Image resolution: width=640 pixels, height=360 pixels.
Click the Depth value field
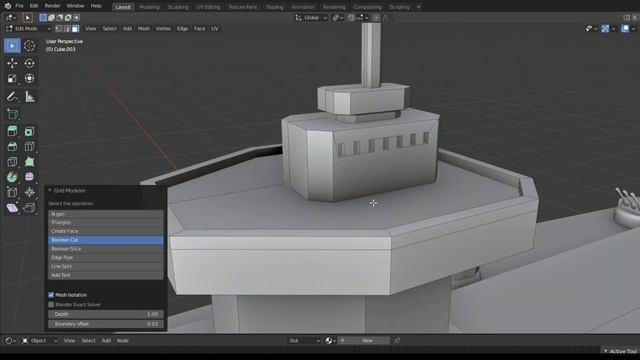(x=106, y=314)
